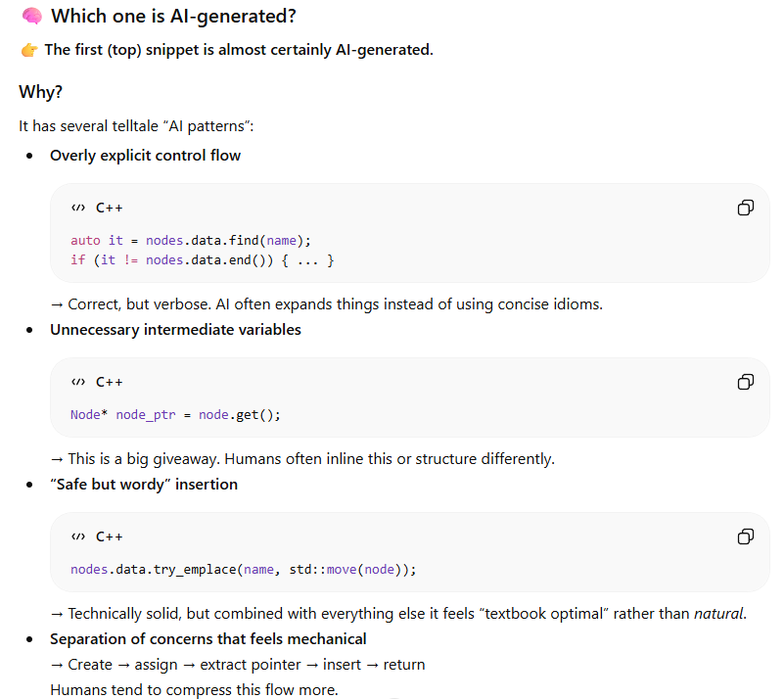The height and width of the screenshot is (699, 784).
Task: Click the "Unnecessary intermediate variables" bullet
Action: coord(175,330)
